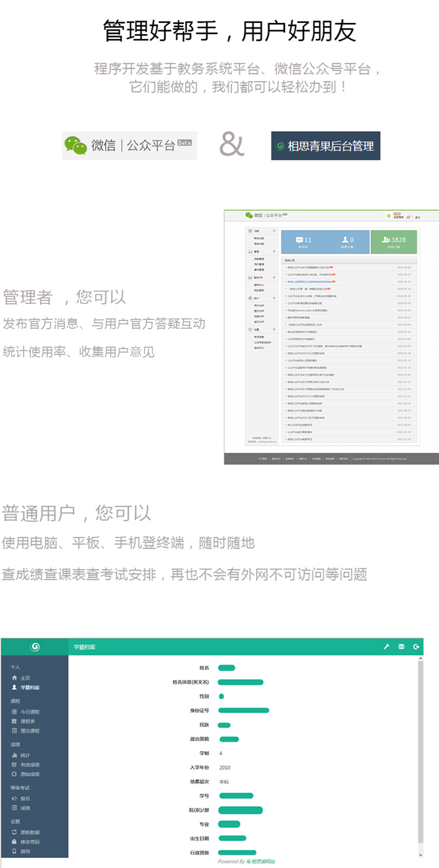This screenshot has height=868, width=439.
Task: Open 群发功能 in the WeChat sidebar
Action: (x=259, y=238)
